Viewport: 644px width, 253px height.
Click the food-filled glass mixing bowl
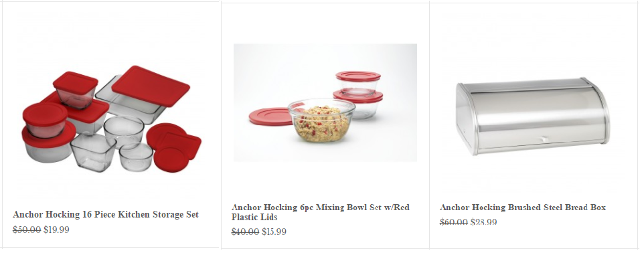[x=321, y=120]
